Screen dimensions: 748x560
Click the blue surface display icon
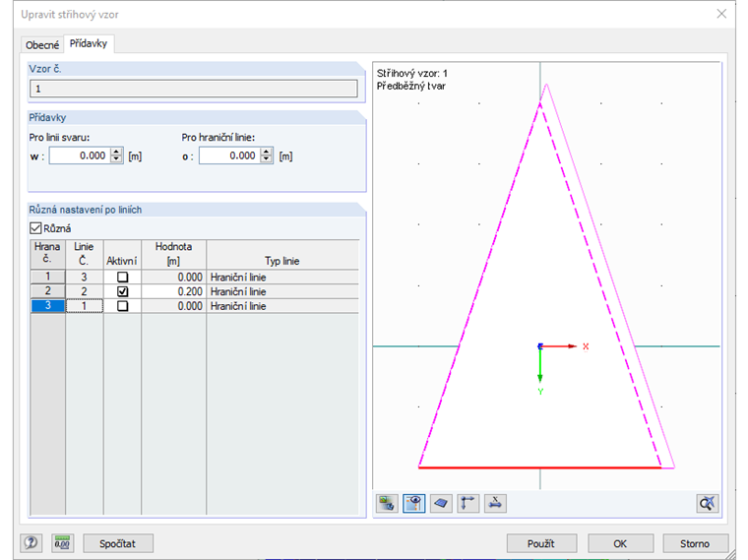point(441,503)
